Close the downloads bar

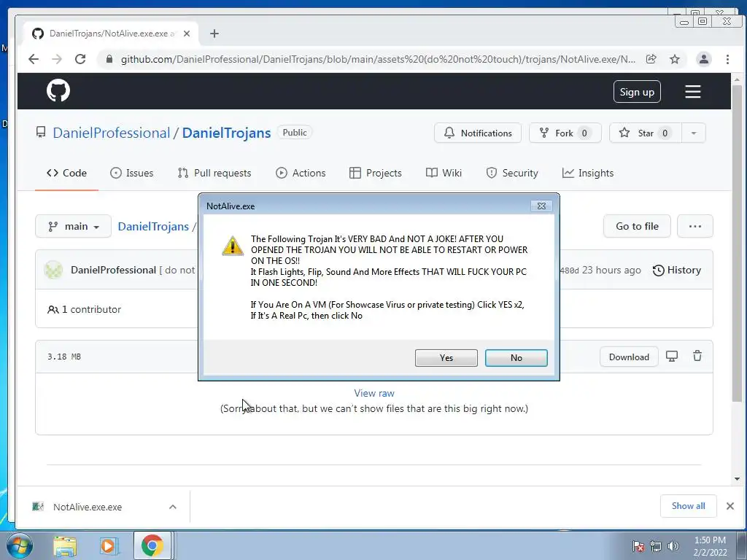click(729, 506)
